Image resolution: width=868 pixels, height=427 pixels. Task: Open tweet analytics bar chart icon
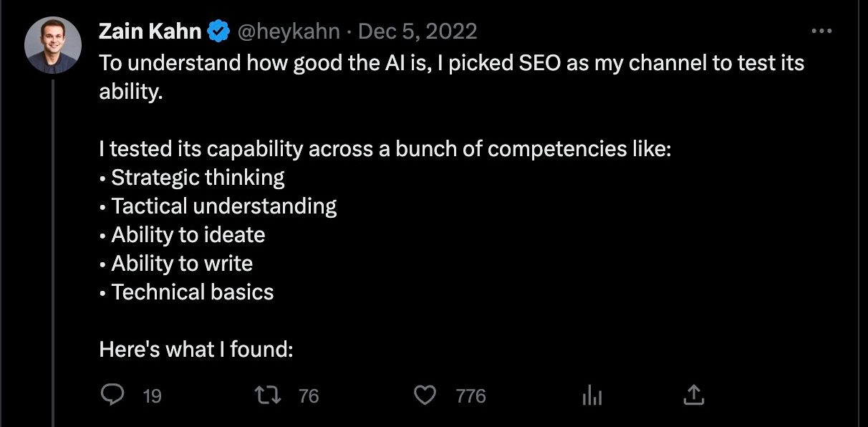click(x=592, y=395)
